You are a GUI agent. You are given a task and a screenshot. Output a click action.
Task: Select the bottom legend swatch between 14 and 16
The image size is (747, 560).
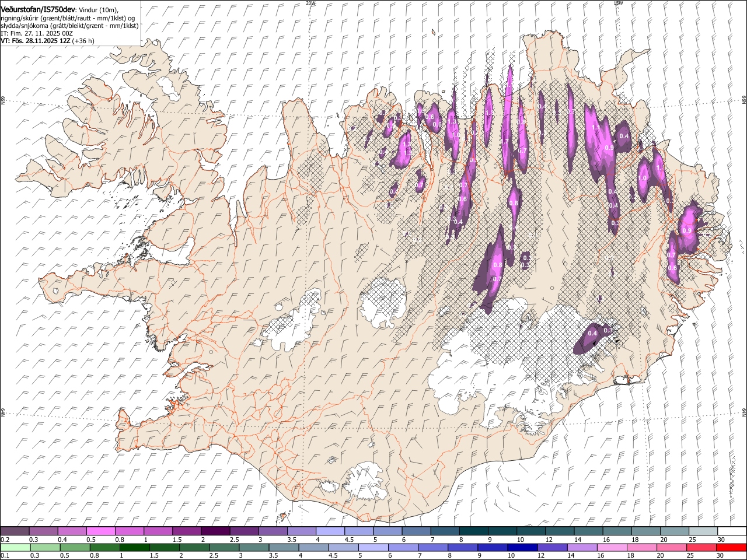coord(582,547)
